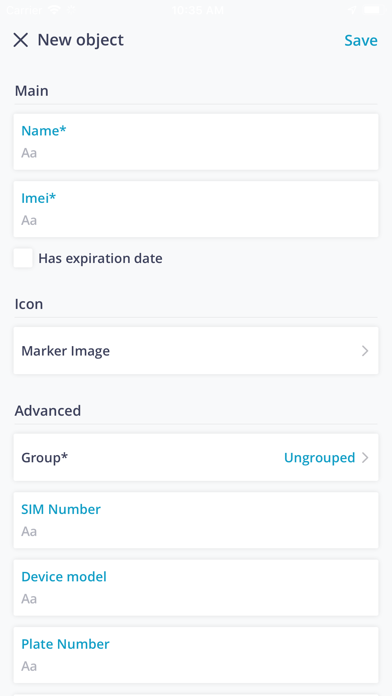Tap the battery icon in status bar

pos(374,10)
